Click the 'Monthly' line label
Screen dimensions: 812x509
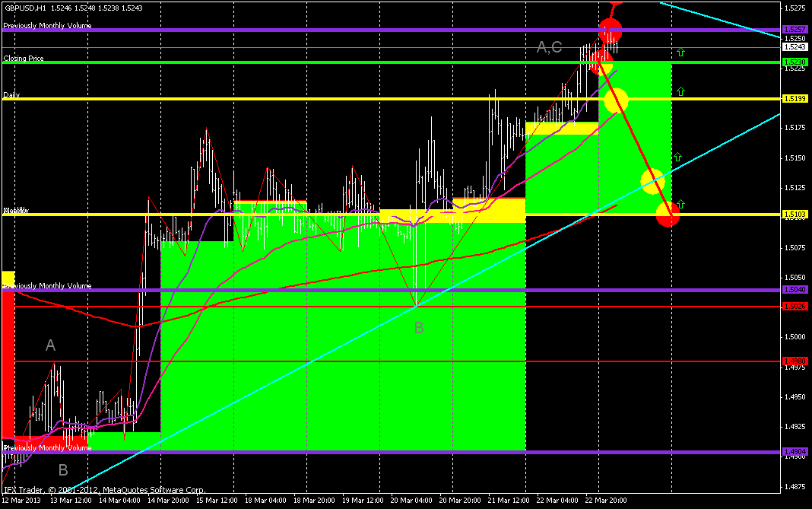point(16,211)
